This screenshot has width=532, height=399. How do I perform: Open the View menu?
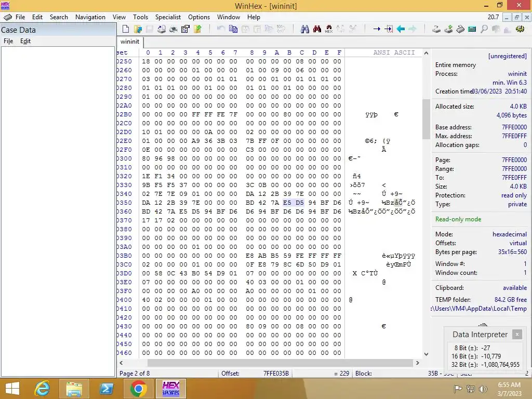pyautogui.click(x=119, y=17)
